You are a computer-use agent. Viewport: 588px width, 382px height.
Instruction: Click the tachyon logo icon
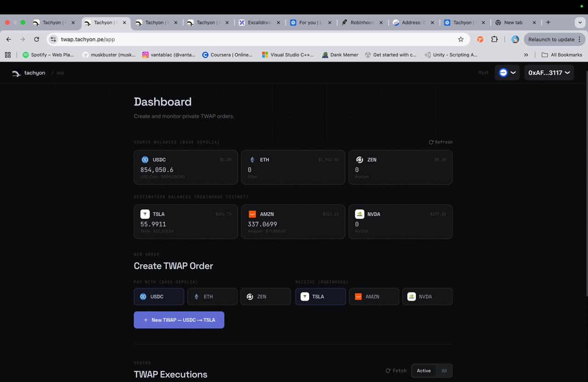[x=16, y=73]
